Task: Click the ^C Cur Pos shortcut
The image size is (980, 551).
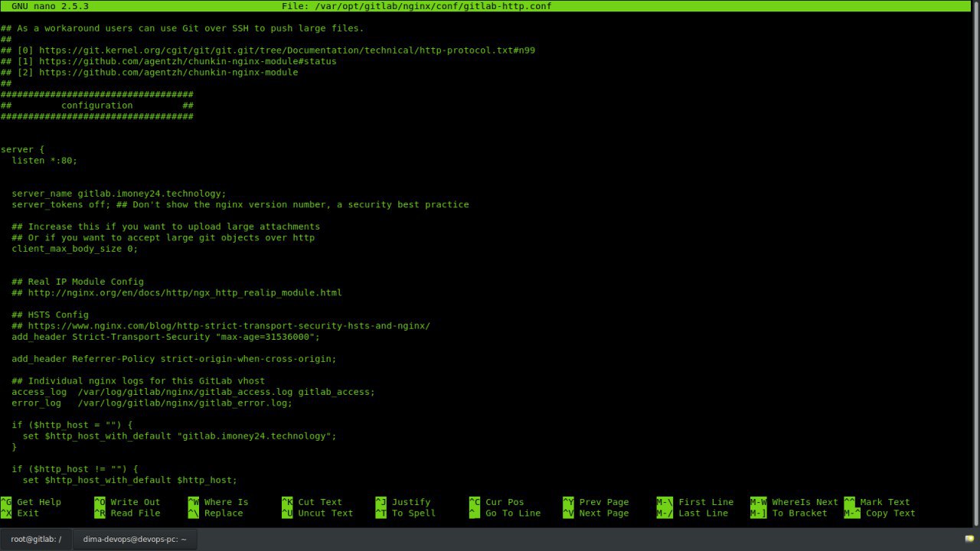Action: (496, 502)
